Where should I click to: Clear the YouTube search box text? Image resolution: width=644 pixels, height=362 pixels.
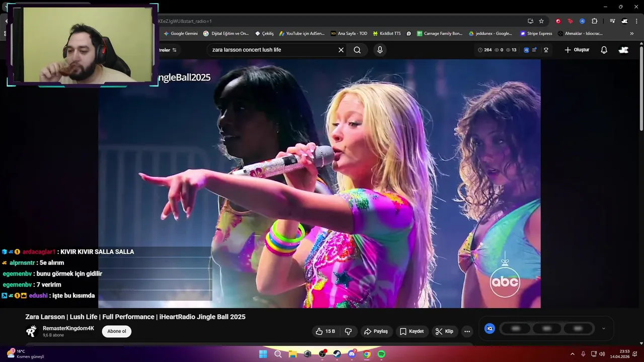341,50
